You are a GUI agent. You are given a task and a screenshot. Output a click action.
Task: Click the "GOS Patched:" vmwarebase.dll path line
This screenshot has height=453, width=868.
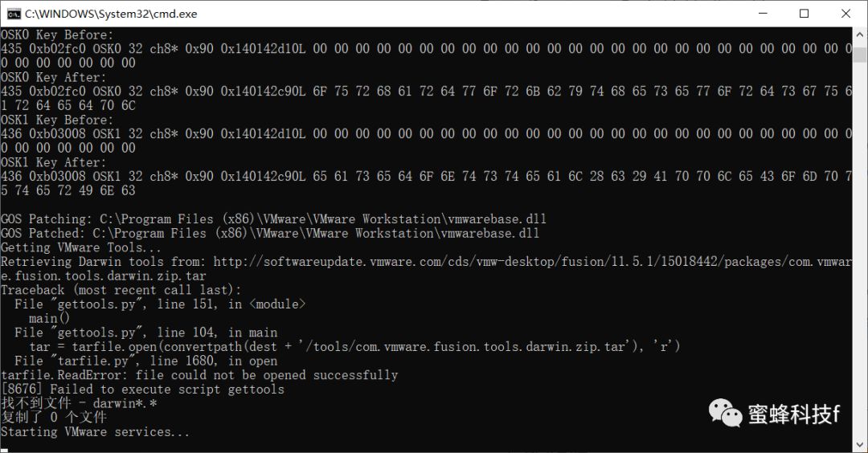[x=270, y=233]
